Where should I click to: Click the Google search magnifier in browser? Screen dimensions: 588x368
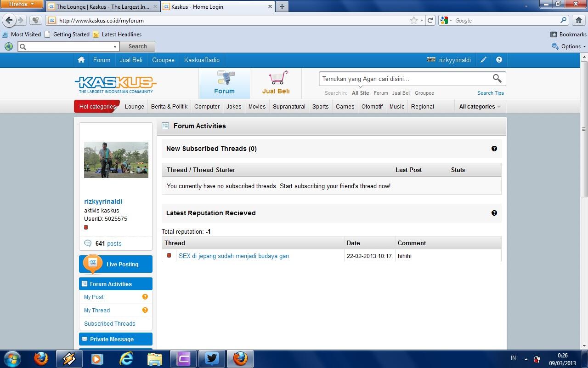(x=564, y=20)
